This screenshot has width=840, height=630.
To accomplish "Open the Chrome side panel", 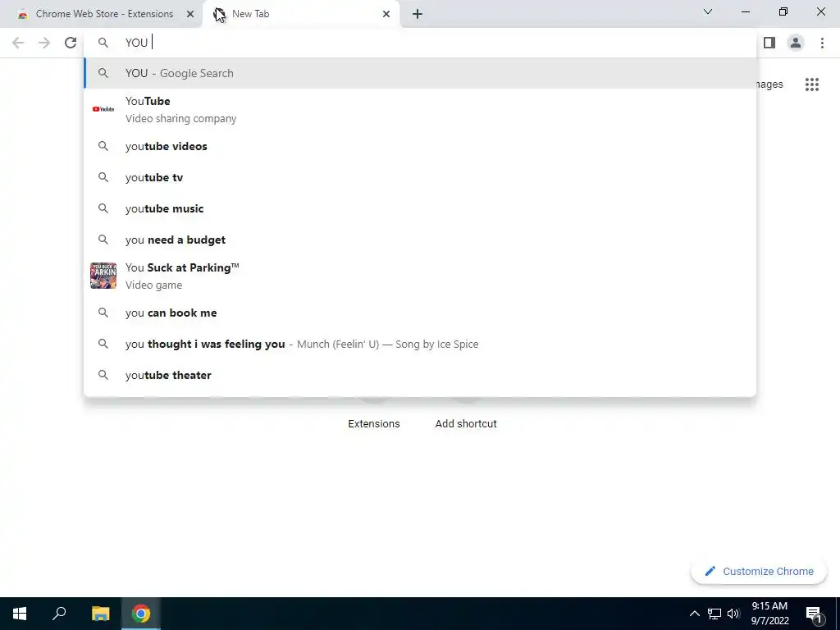I will pos(769,43).
